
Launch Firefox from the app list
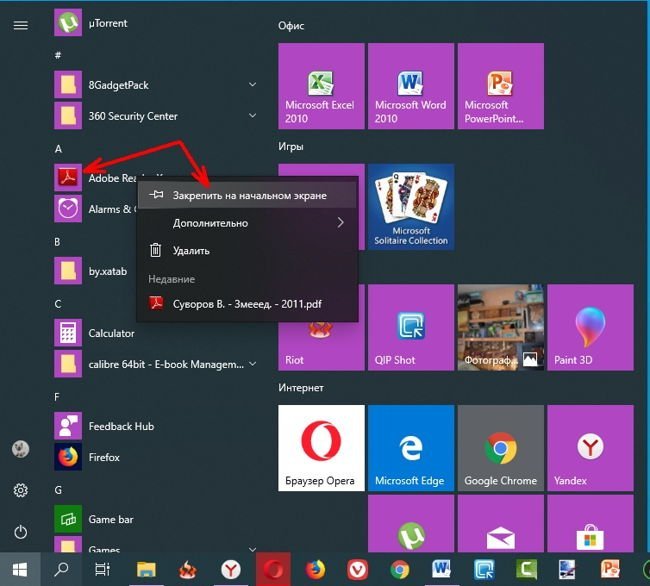click(x=155, y=457)
